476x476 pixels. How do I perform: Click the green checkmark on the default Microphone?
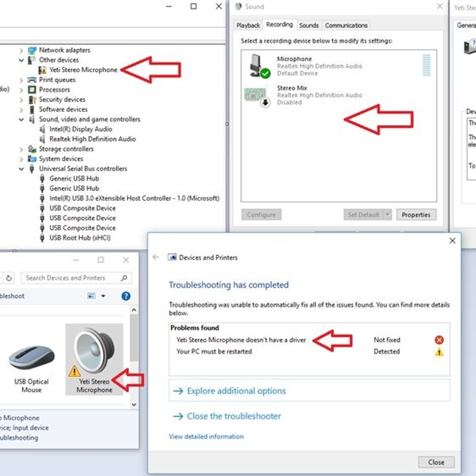264,73
